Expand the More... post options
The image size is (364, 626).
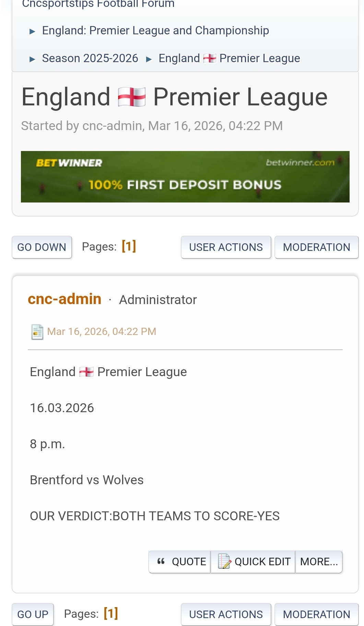[319, 561]
